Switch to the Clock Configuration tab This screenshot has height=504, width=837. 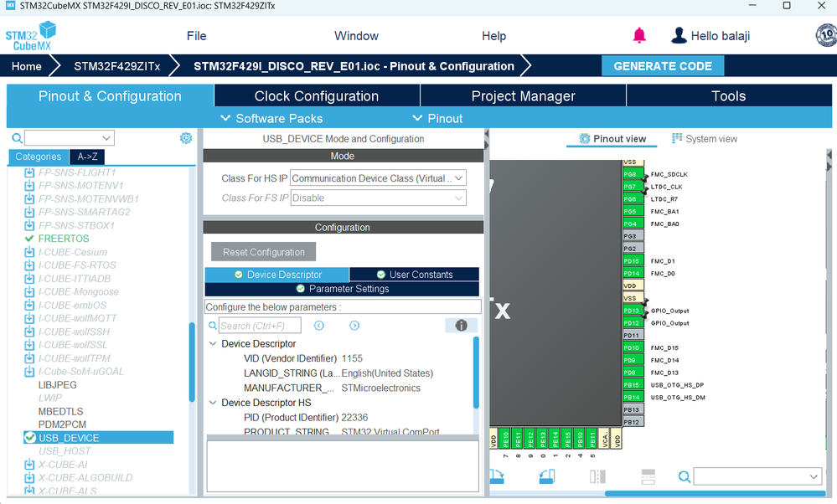point(317,96)
